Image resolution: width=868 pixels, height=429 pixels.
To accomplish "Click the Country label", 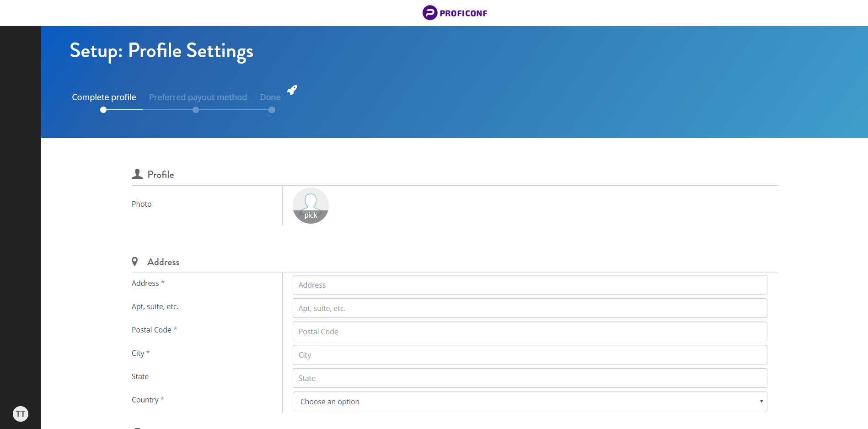I will click(148, 400).
